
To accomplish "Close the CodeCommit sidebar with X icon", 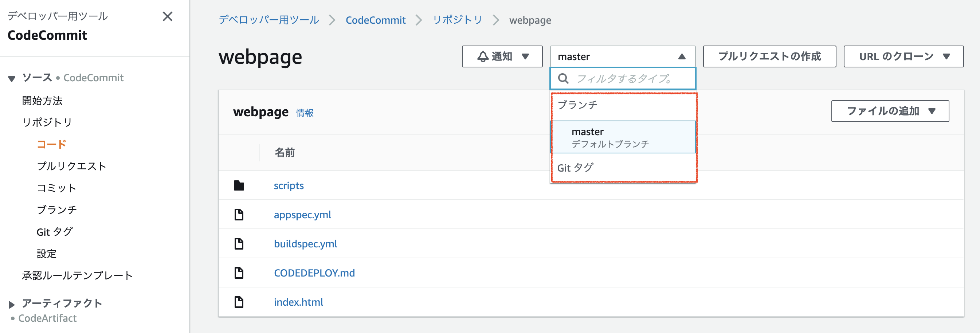I will pyautogui.click(x=167, y=16).
